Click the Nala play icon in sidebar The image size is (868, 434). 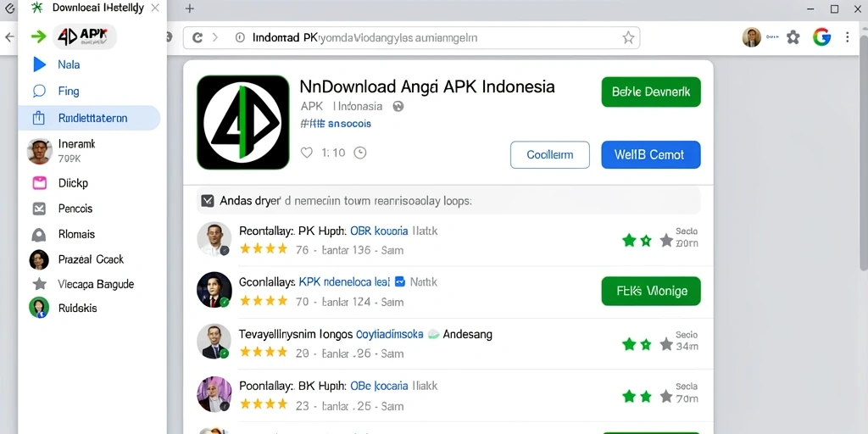pos(39,64)
